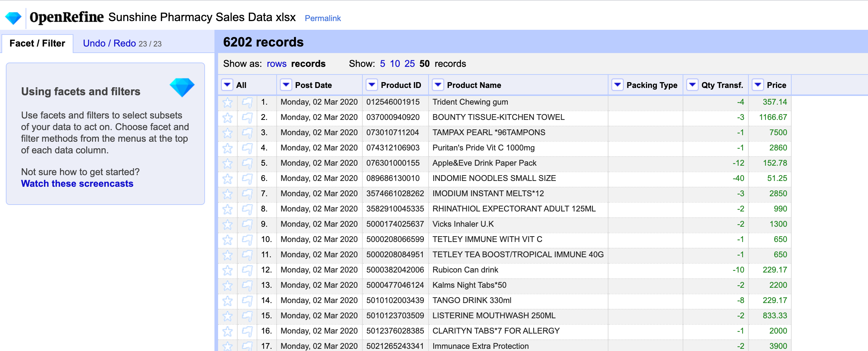Flag row 16 CLARITYN TABS record
Viewport: 868px width, 351px height.
coord(247,332)
